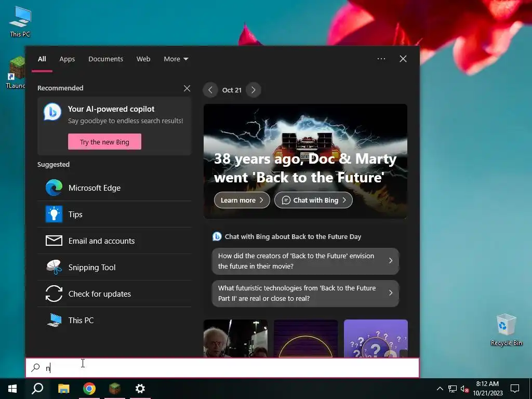Switch to the Web tab
Screen dimensions: 532x399
(x=143, y=59)
